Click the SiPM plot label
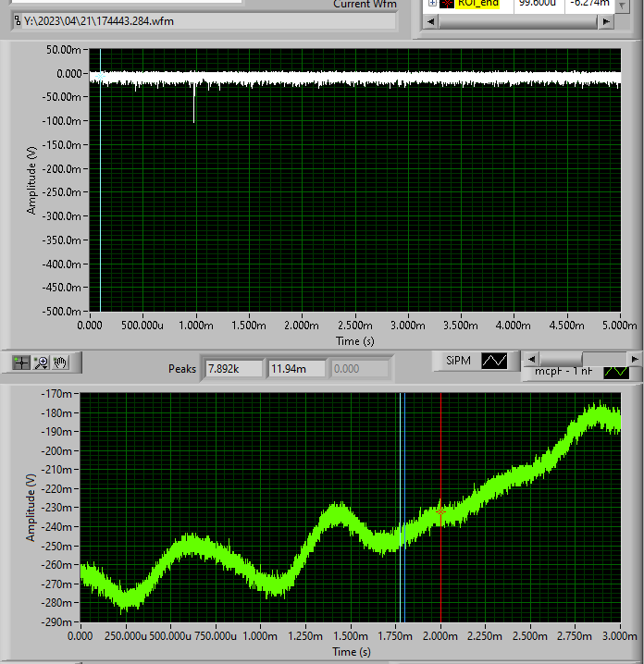This screenshot has width=644, height=664. pos(458,361)
